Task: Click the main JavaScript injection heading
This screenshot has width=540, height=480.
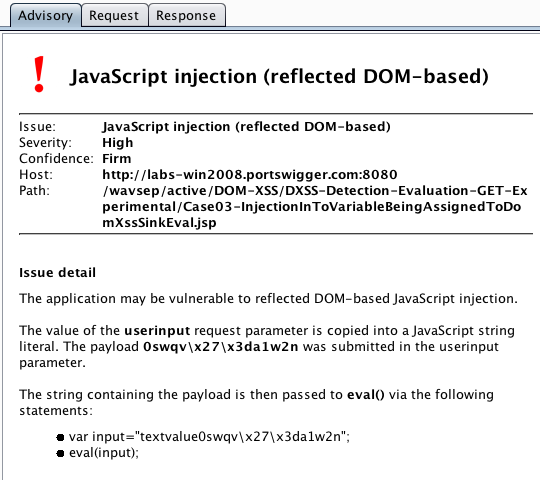Action: click(279, 76)
